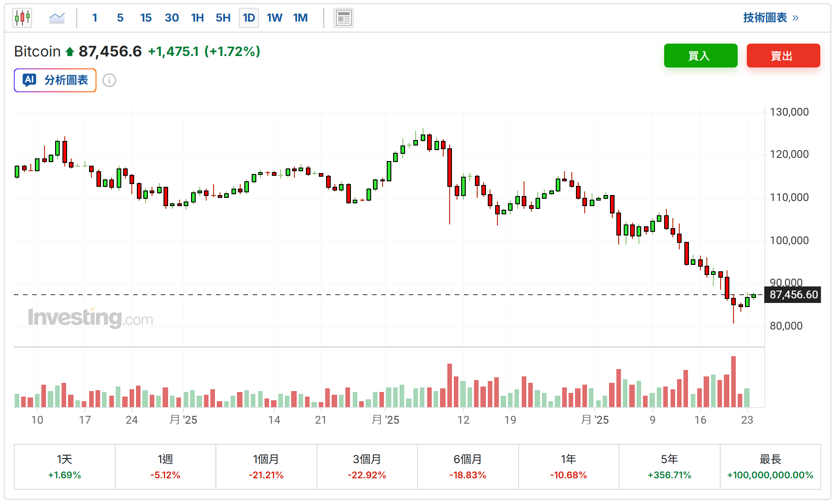The height and width of the screenshot is (504, 835).
Task: Select the 5H interval
Action: pyautogui.click(x=223, y=18)
